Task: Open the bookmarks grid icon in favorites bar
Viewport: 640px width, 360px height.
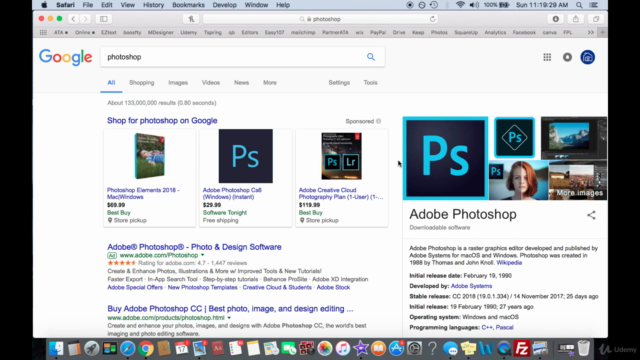Action: pos(43,32)
